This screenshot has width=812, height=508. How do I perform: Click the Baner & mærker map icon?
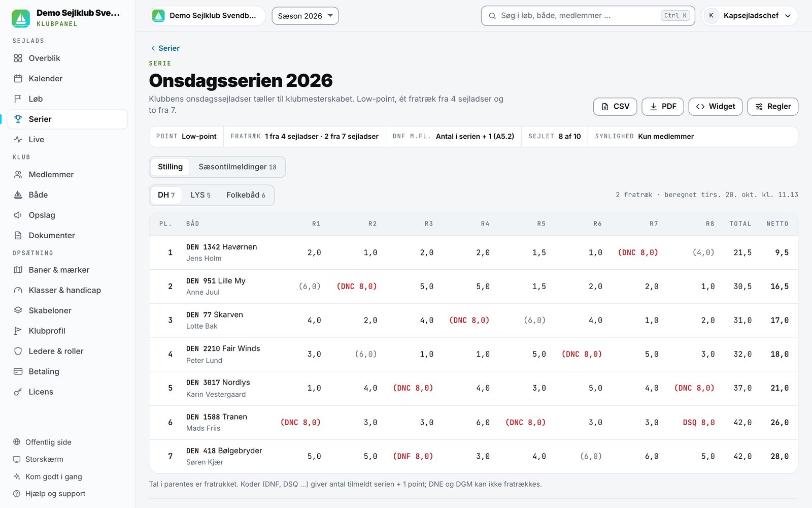point(18,270)
